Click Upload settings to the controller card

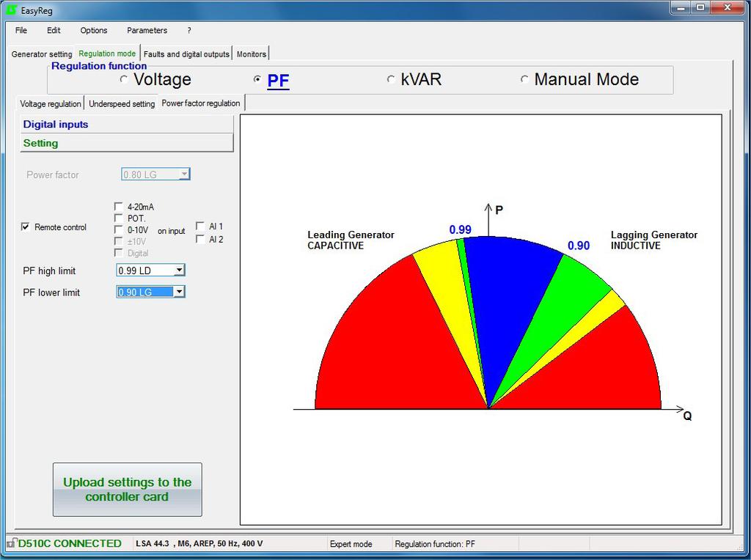point(128,489)
